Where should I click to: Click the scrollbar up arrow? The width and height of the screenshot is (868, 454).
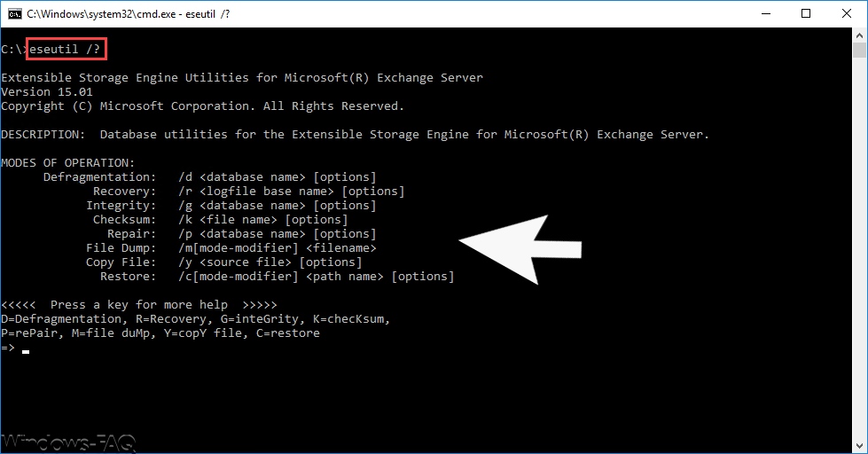(x=859, y=35)
